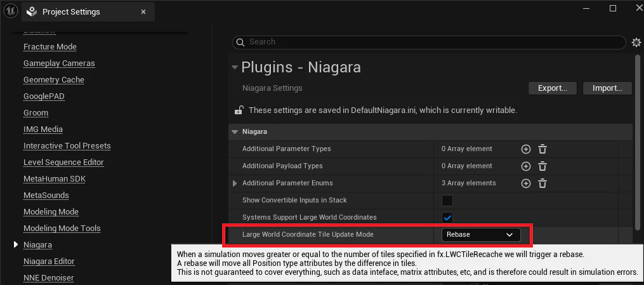Screen dimensions: 644x285
Task: Click the Unreal Engine logo icon
Action: pos(10,11)
